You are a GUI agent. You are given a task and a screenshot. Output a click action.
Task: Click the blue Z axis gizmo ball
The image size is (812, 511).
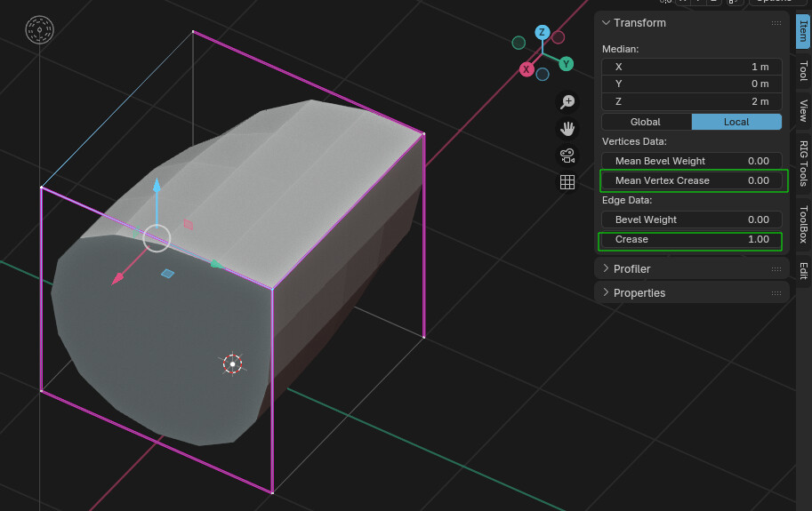tap(543, 32)
